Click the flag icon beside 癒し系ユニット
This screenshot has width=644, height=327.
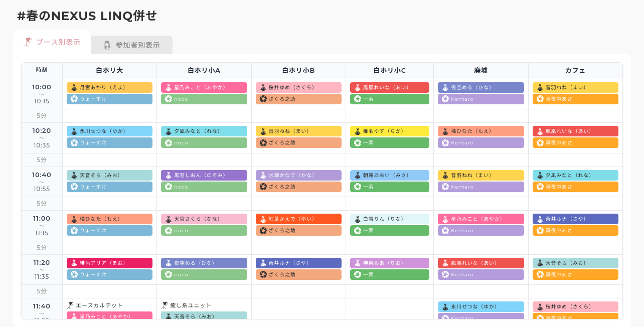click(x=165, y=305)
